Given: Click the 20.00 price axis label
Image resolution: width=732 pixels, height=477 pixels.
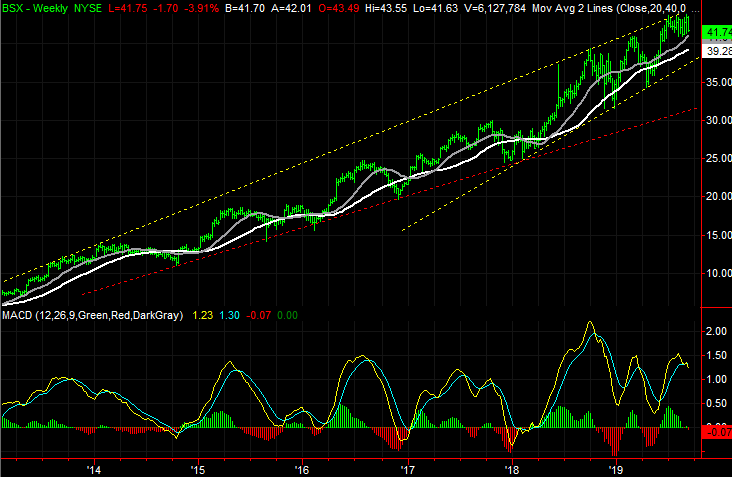Looking at the screenshot, I should pyautogui.click(x=718, y=196).
